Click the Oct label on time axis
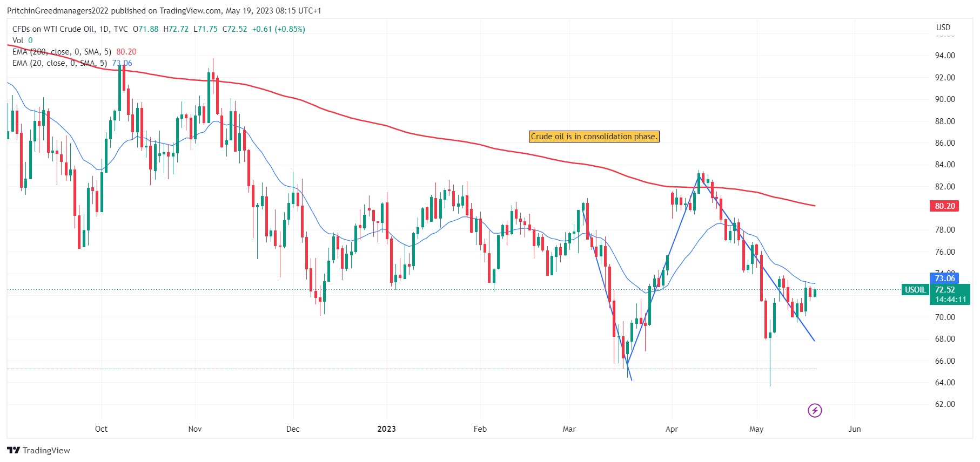980x462 pixels. pos(101,429)
